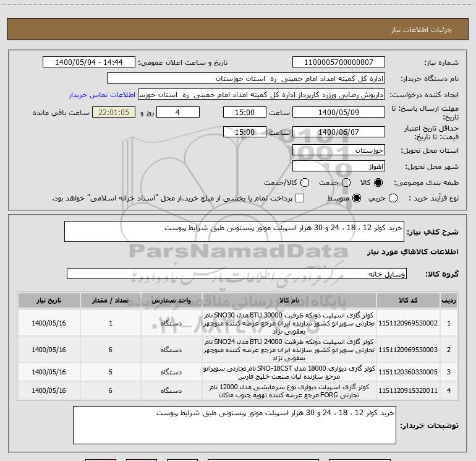Click the delivery city field اهواز

point(339,166)
